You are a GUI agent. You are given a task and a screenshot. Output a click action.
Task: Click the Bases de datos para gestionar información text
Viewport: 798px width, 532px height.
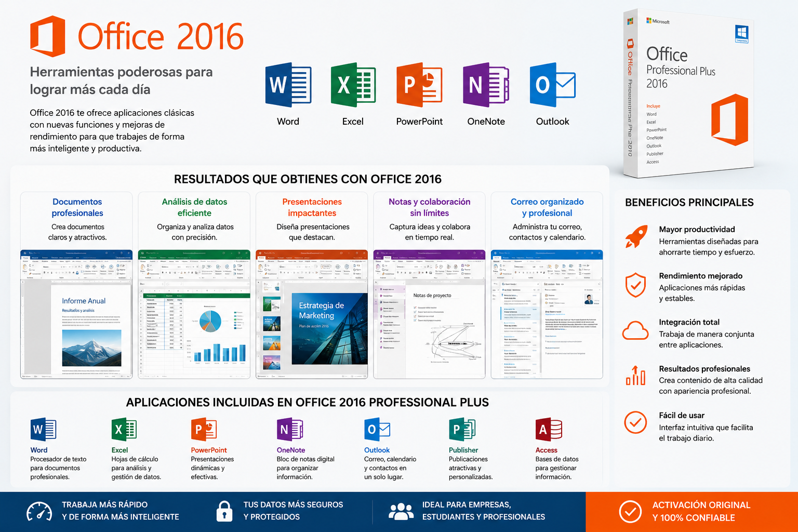557,468
